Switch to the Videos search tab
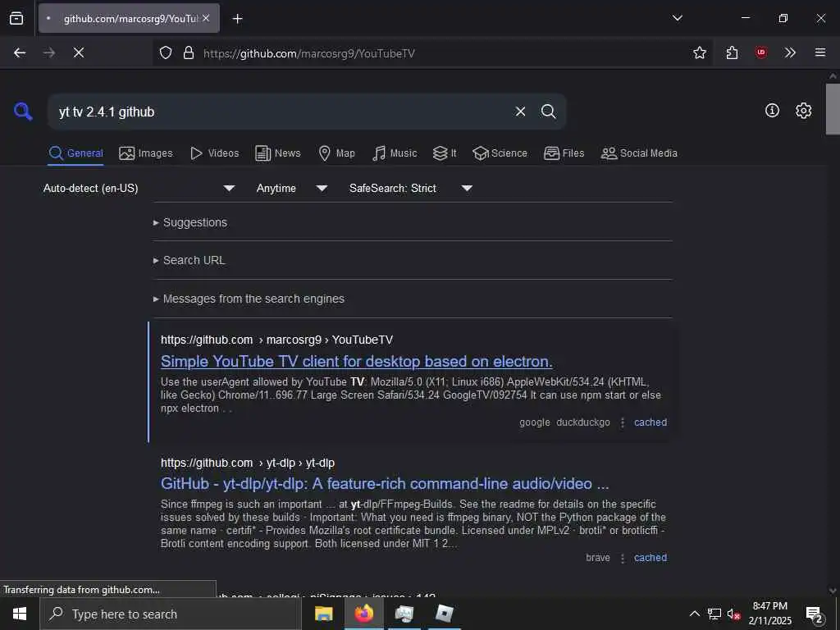 point(214,153)
